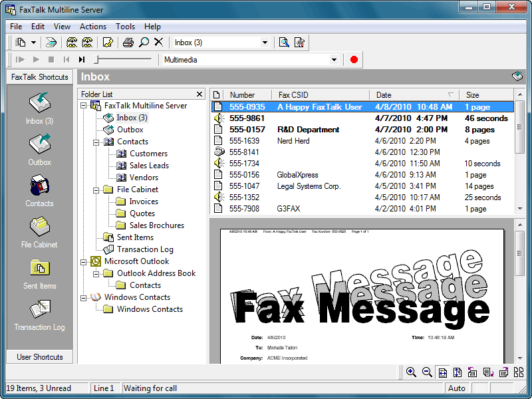Open the Actions menu
This screenshot has width=532, height=399.
click(92, 27)
